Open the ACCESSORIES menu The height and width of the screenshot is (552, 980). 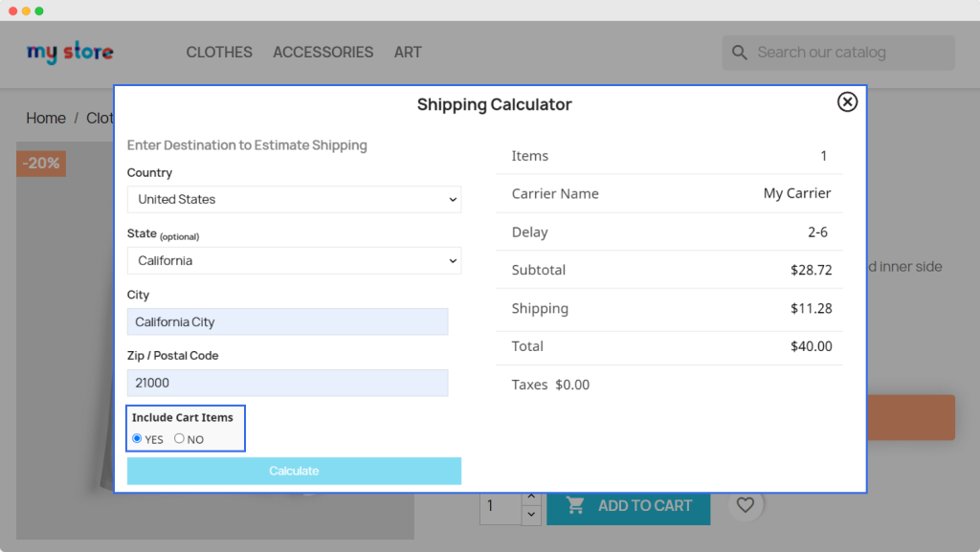[323, 53]
